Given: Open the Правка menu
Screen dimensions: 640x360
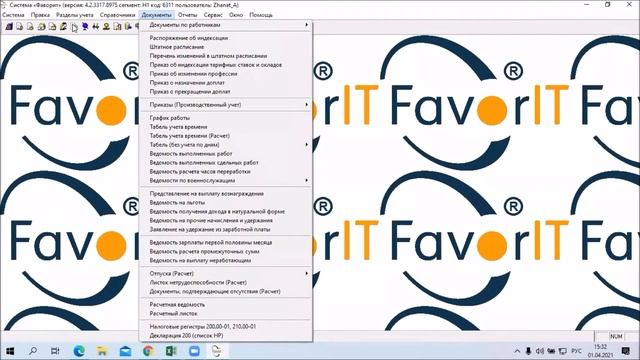Looking at the screenshot, I should point(40,15).
